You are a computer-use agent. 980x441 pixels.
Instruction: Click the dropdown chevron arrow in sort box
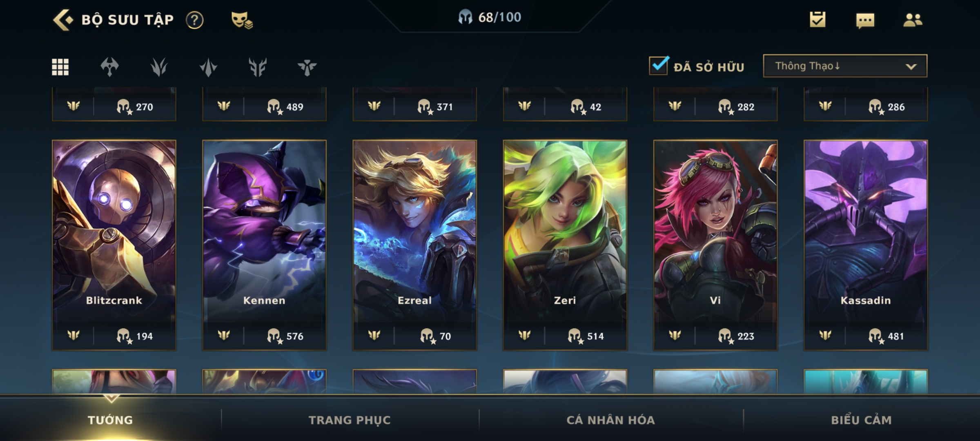coord(911,67)
